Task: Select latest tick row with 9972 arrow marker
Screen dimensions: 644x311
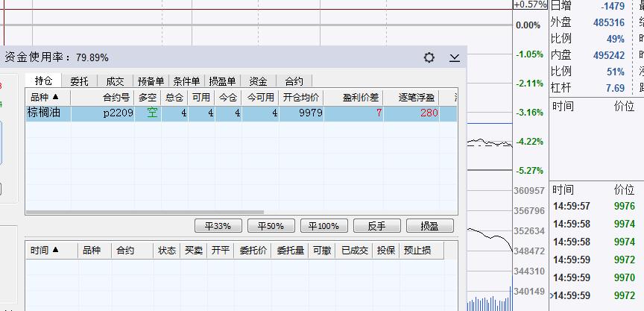Action: point(594,295)
